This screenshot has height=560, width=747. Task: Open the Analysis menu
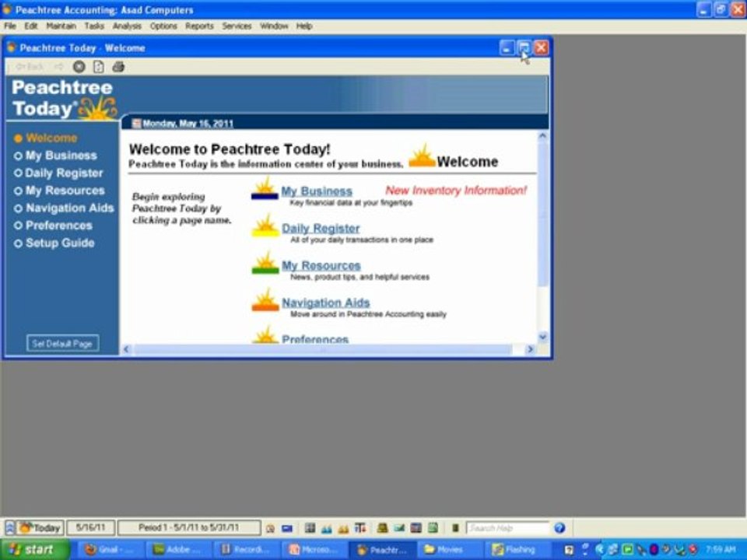tap(127, 26)
